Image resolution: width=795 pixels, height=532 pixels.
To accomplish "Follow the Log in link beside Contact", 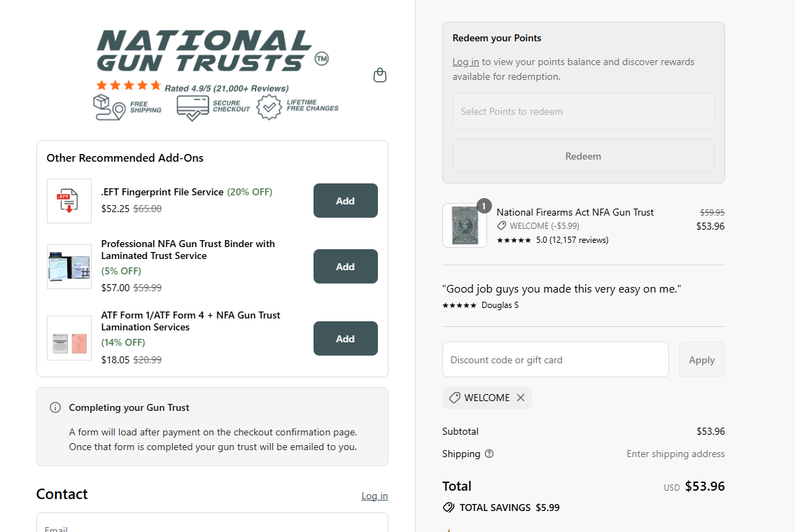I will coord(374,496).
